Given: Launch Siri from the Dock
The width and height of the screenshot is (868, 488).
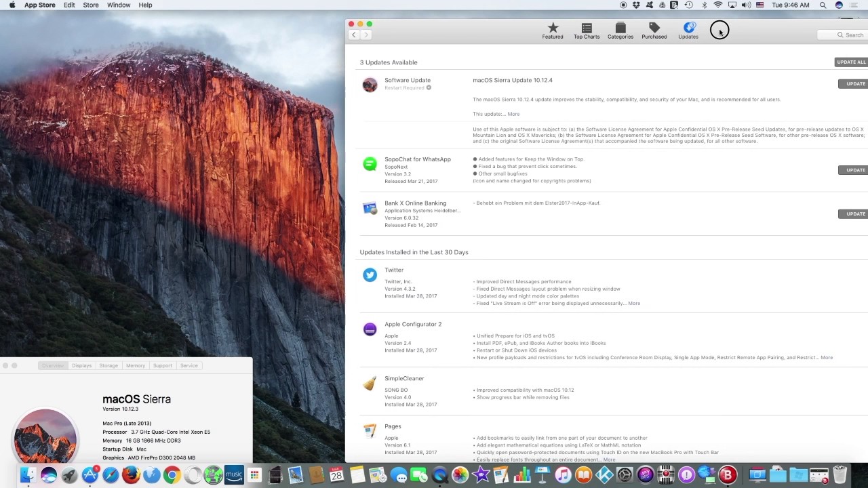Looking at the screenshot, I should (49, 474).
